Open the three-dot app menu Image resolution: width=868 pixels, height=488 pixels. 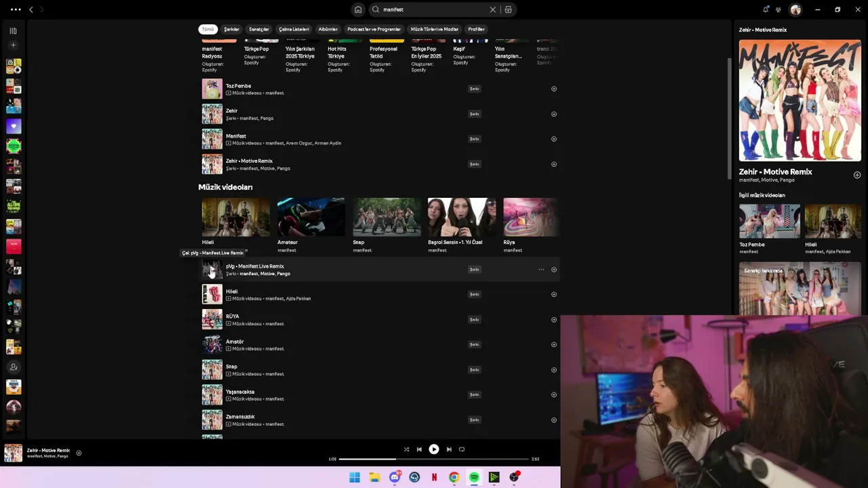point(16,9)
